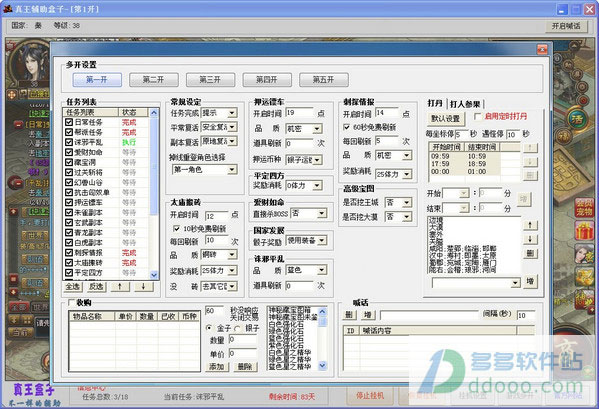
Task: Open the 掉线重登角色选择 dropdown
Action: (232, 170)
